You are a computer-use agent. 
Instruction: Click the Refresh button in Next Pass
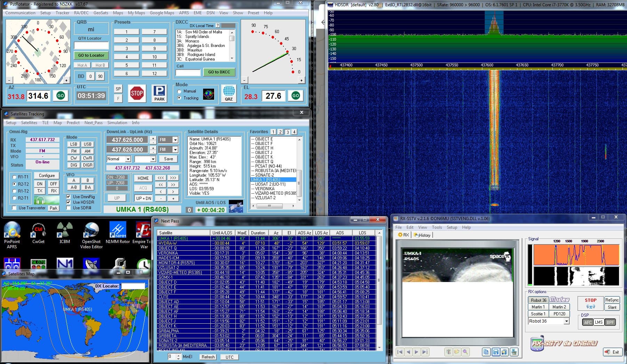tap(208, 357)
